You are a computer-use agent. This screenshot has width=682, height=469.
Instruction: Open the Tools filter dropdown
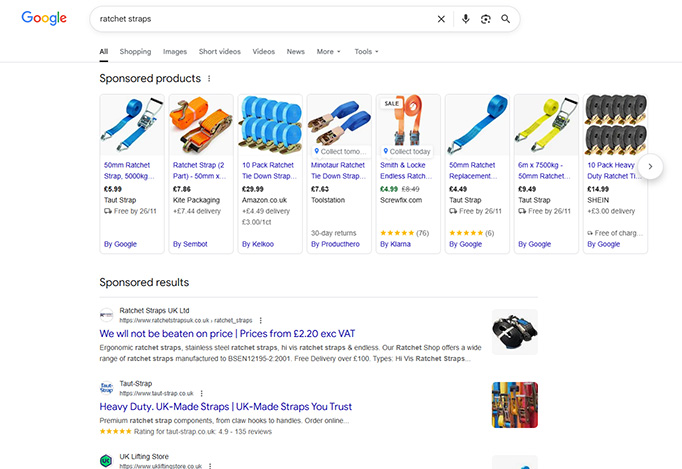(x=366, y=51)
